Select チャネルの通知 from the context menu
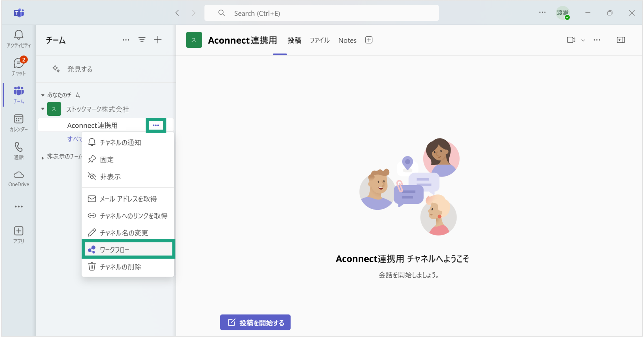This screenshot has height=337, width=644. point(128,142)
